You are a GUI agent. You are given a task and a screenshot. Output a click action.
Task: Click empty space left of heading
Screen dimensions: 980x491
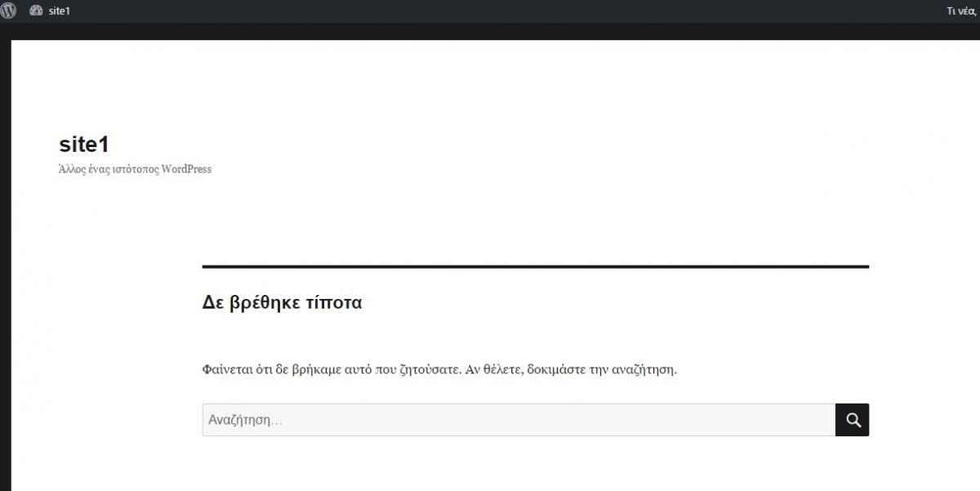106,302
